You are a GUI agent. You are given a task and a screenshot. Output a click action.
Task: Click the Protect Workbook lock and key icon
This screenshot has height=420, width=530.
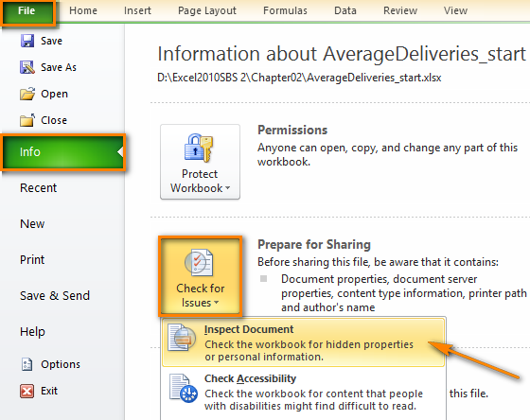199,148
